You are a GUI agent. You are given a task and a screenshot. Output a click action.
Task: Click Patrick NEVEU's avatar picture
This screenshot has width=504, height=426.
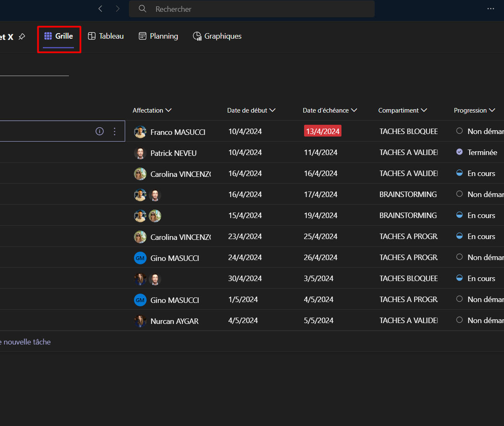click(140, 153)
